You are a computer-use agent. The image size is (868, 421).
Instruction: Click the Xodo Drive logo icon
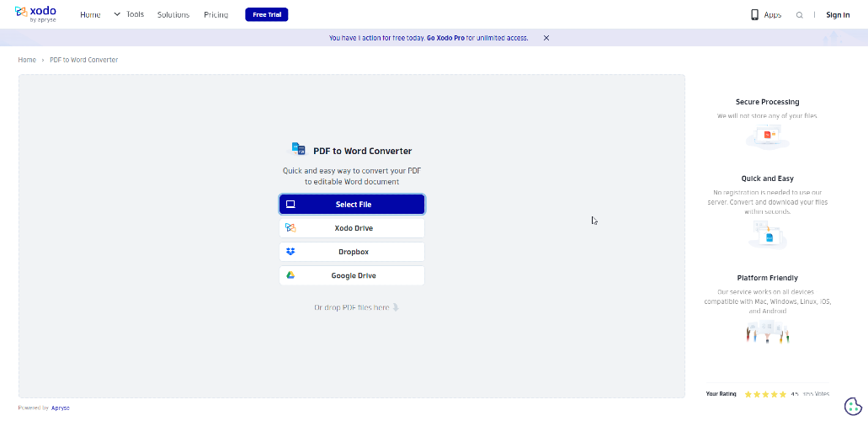tap(290, 227)
